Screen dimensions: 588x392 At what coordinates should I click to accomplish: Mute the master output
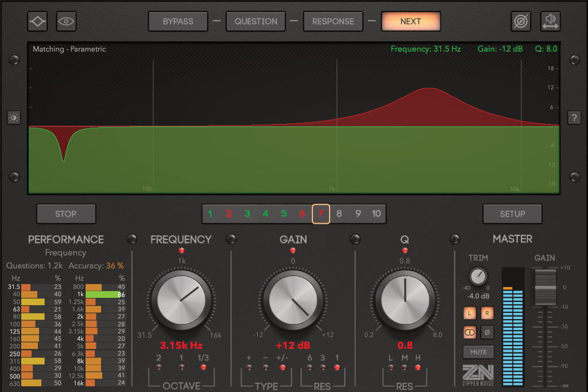point(478,352)
